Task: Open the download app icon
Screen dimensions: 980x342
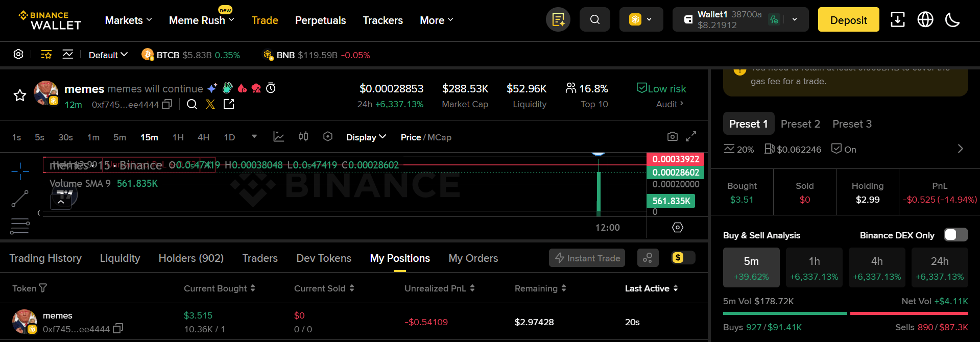Action: (897, 20)
